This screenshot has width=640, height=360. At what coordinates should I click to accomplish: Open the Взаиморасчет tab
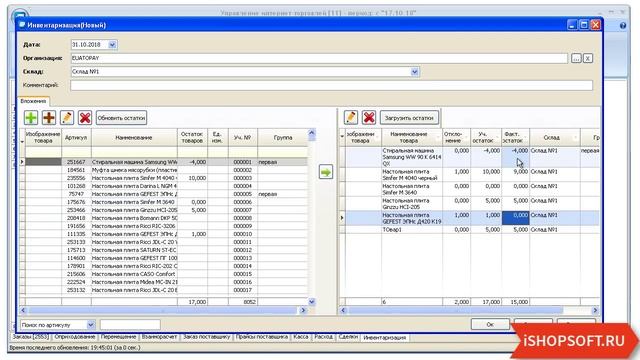[160, 337]
